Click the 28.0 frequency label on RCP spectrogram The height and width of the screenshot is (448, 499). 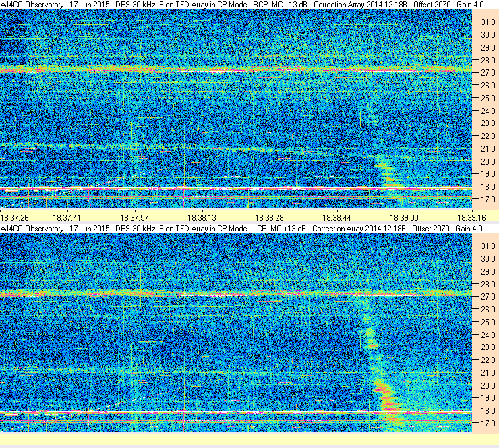(x=488, y=61)
